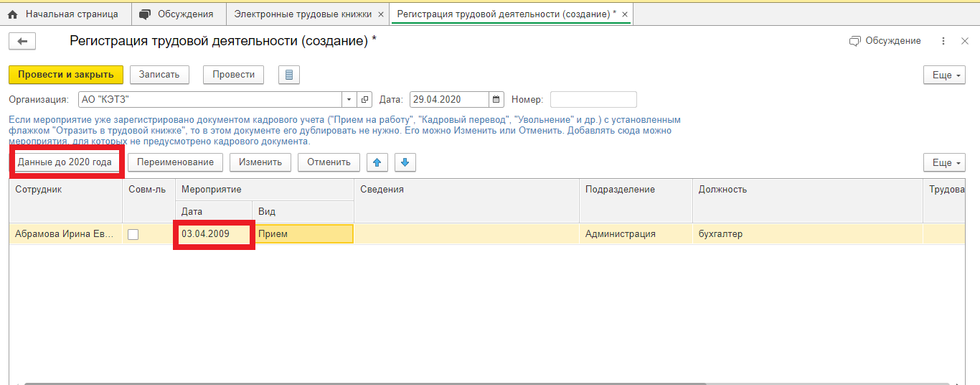Open the organization record with the open-form icon

365,100
